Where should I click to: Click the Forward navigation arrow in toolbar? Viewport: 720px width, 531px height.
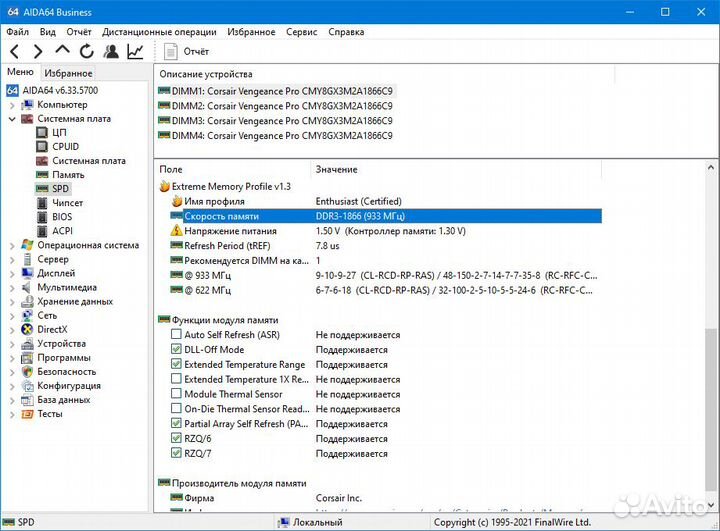click(38, 51)
